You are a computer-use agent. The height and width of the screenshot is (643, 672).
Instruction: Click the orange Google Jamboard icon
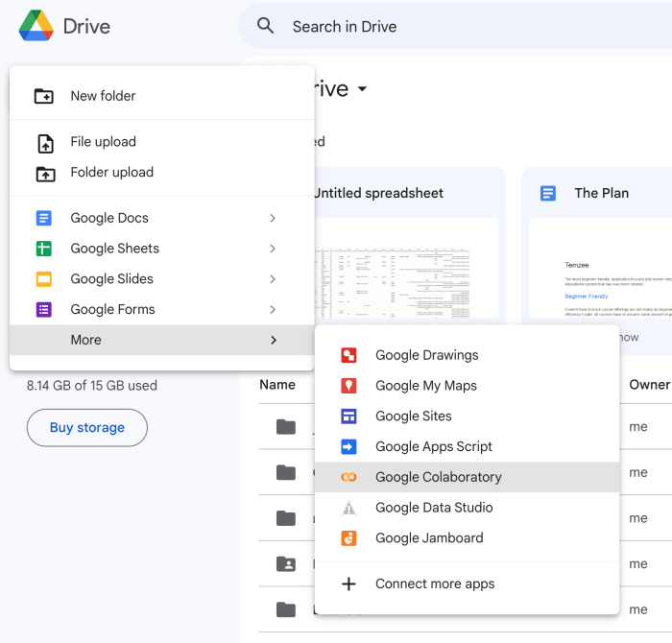coord(348,538)
